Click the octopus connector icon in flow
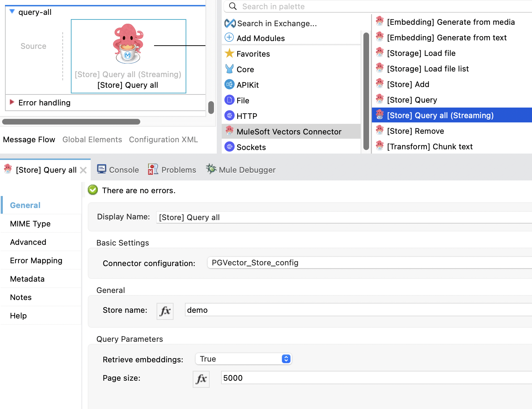532x409 pixels. click(x=128, y=44)
